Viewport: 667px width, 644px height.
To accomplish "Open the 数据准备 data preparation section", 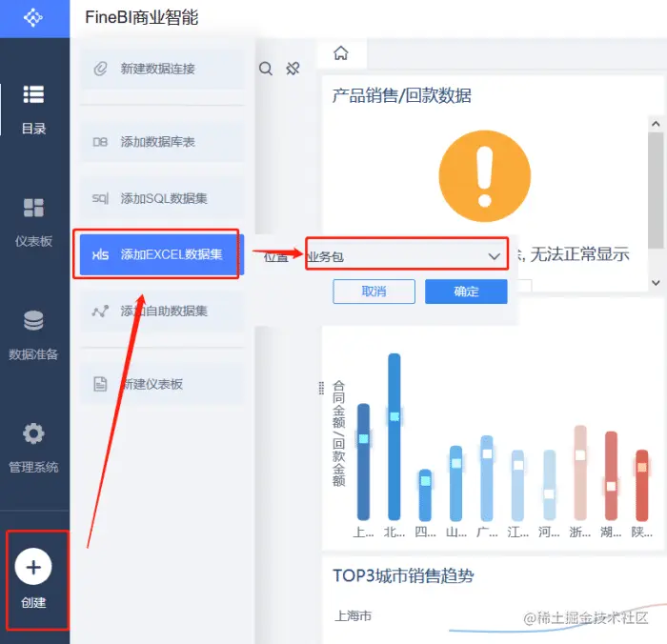I will pyautogui.click(x=33, y=335).
